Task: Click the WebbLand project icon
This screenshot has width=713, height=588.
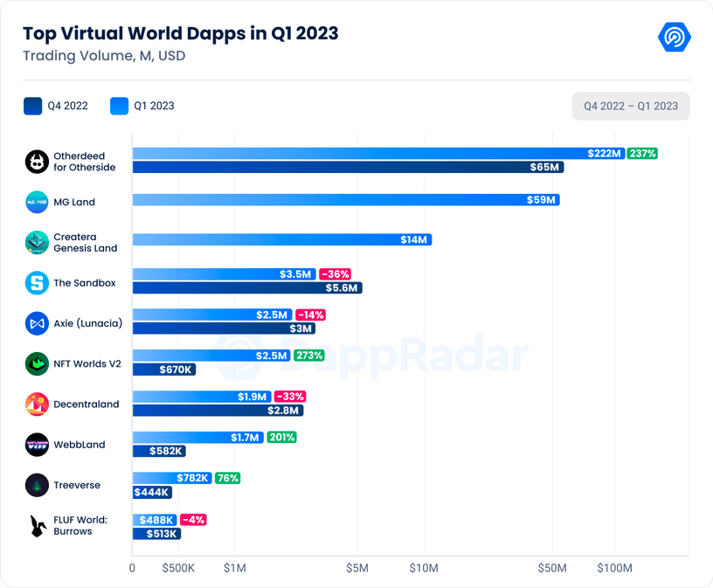Action: tap(36, 445)
